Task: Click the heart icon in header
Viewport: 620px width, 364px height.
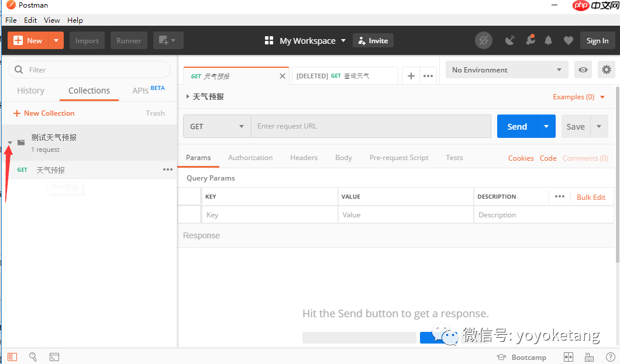Action: [x=568, y=40]
